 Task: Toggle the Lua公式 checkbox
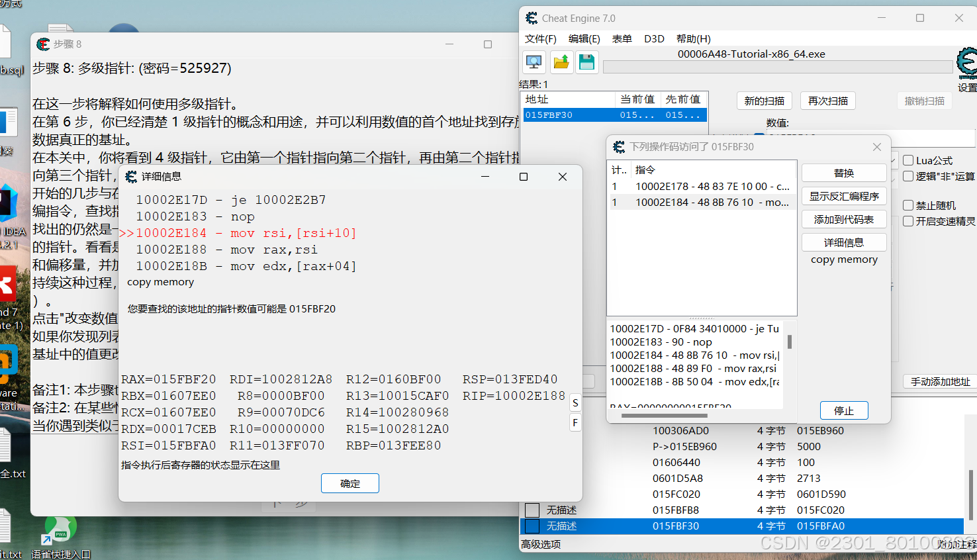point(908,160)
